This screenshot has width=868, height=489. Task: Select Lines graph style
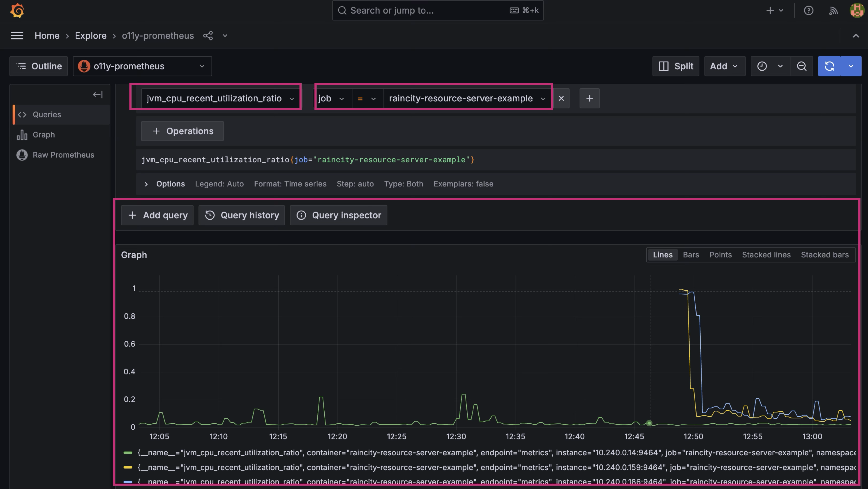[662, 255]
